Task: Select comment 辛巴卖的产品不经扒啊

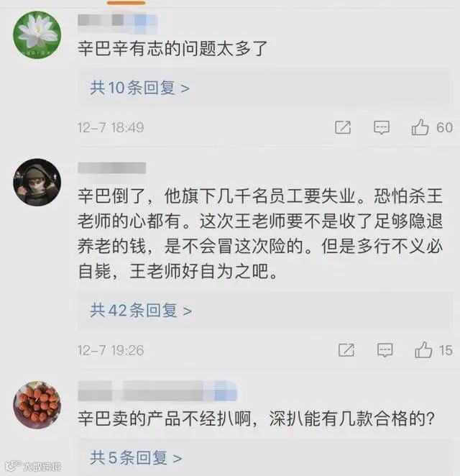Action: [x=257, y=419]
